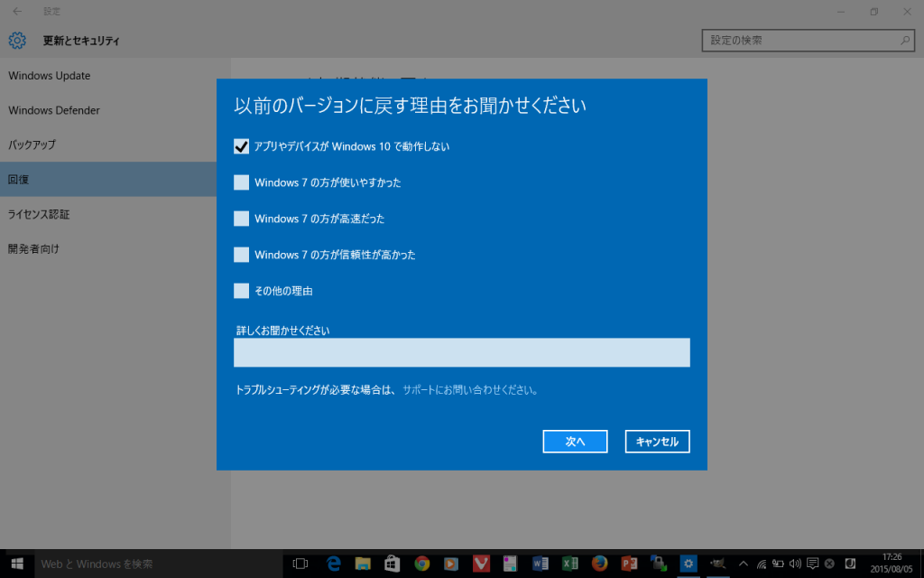Open the media player icon in the taskbar
The width and height of the screenshot is (924, 578).
451,564
